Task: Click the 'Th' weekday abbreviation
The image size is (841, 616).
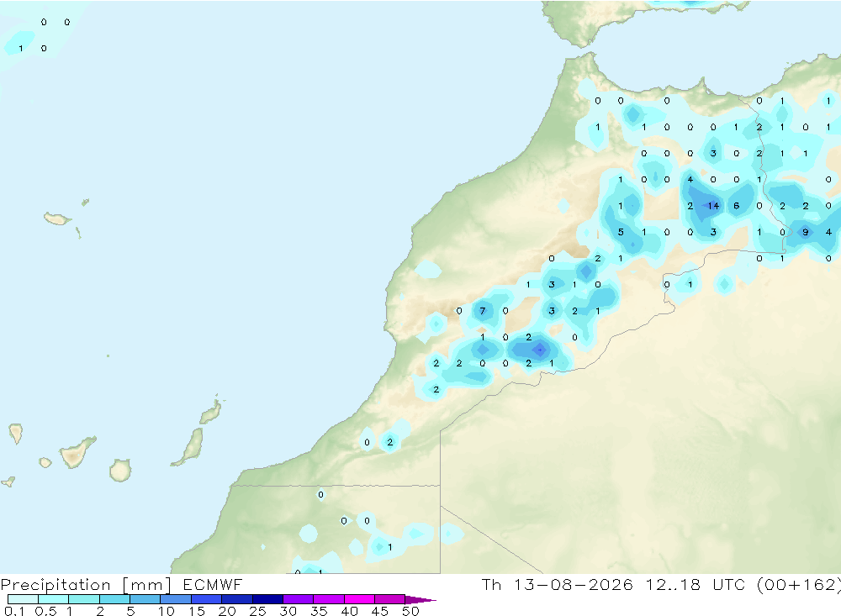Action: [x=491, y=584]
